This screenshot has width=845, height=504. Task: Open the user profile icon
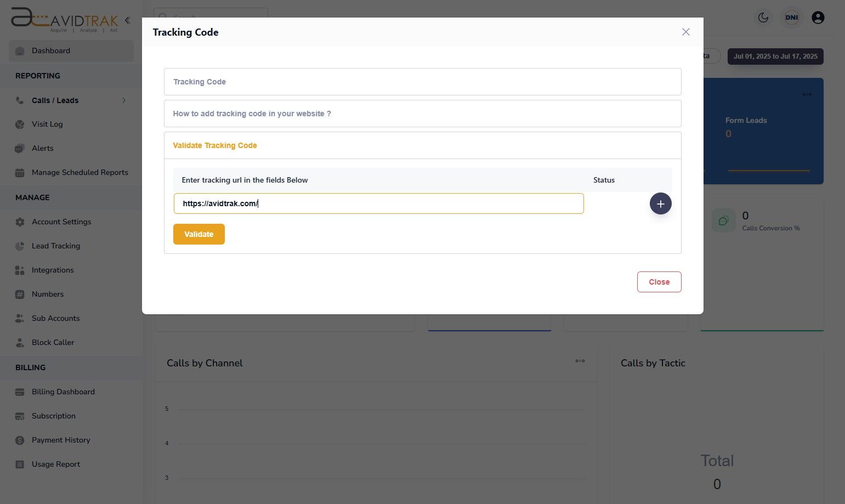[x=818, y=17]
